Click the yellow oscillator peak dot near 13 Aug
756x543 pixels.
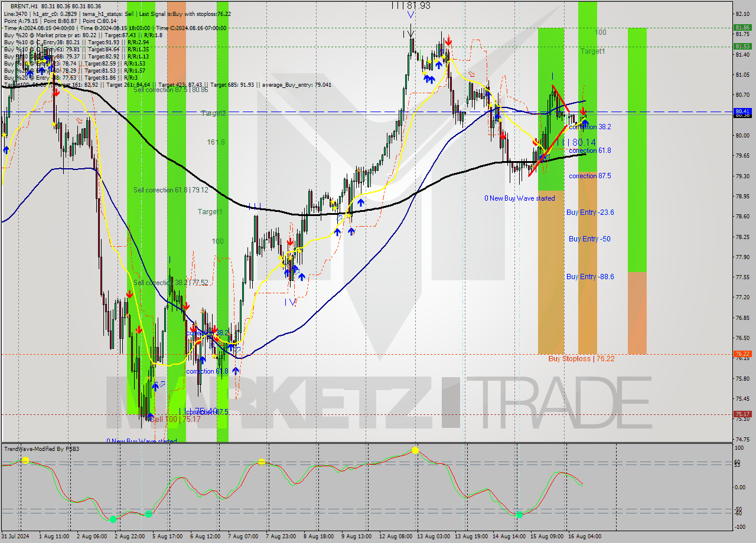point(415,450)
